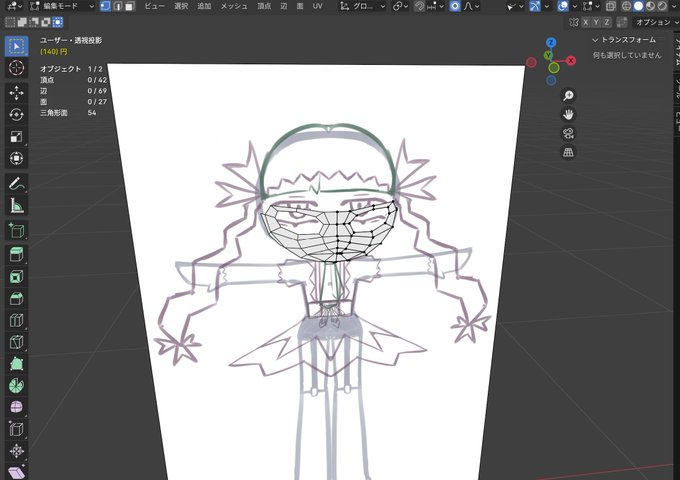Set selection mode to intersect
The image size is (680, 480).
pyautogui.click(x=58, y=22)
